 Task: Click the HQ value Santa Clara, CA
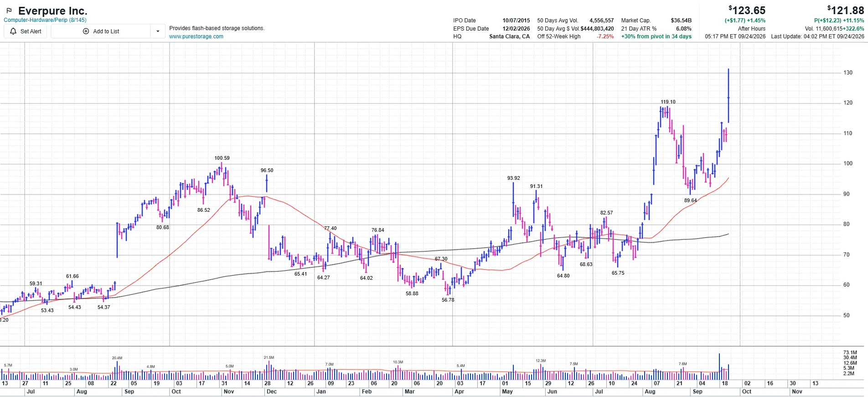[x=510, y=37]
